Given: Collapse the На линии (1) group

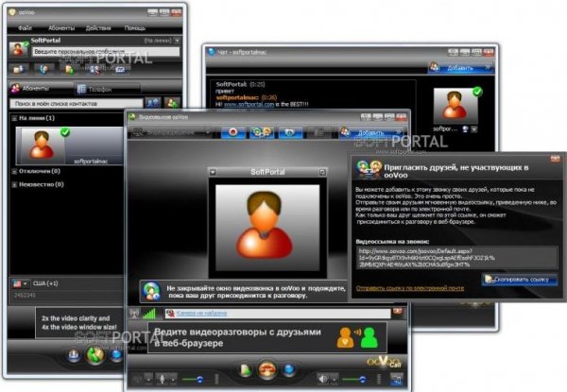Looking at the screenshot, I should point(14,118).
